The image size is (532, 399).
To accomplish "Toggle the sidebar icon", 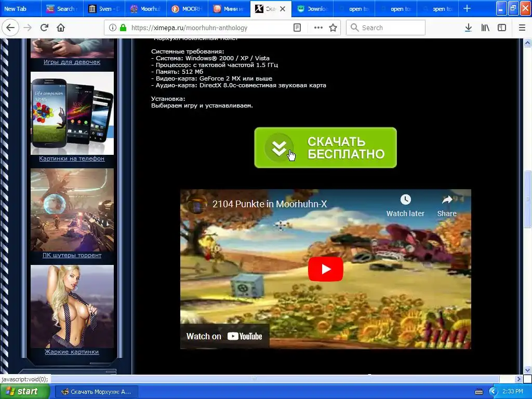I will coord(502,28).
